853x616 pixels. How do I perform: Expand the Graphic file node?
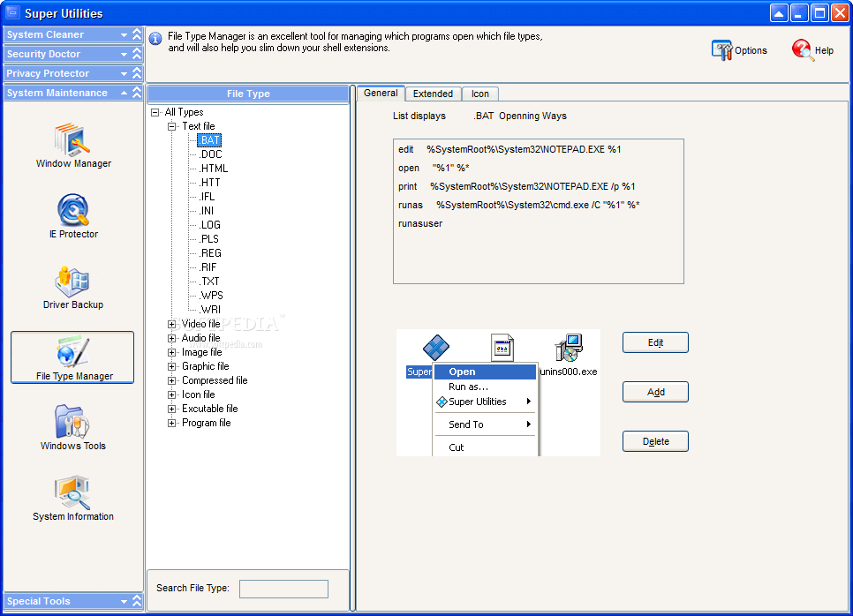(172, 367)
